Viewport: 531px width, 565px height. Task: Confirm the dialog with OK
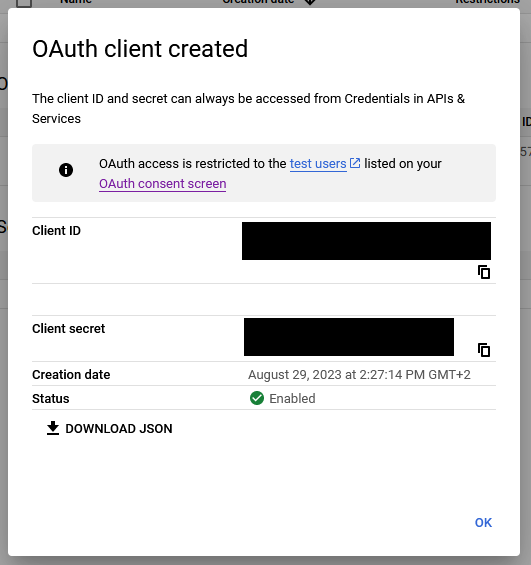point(483,522)
